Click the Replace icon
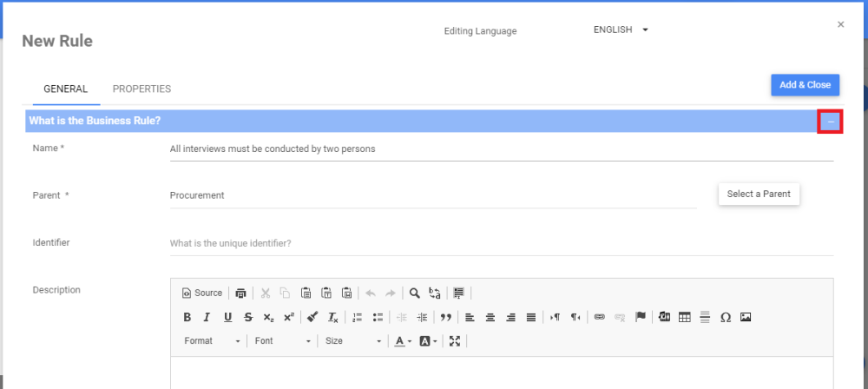868x389 pixels. [435, 293]
